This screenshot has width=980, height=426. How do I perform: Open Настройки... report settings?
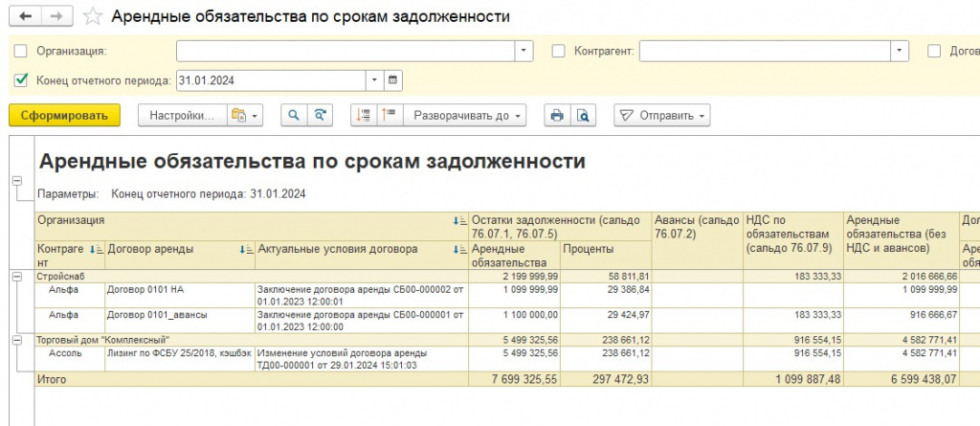pyautogui.click(x=182, y=115)
